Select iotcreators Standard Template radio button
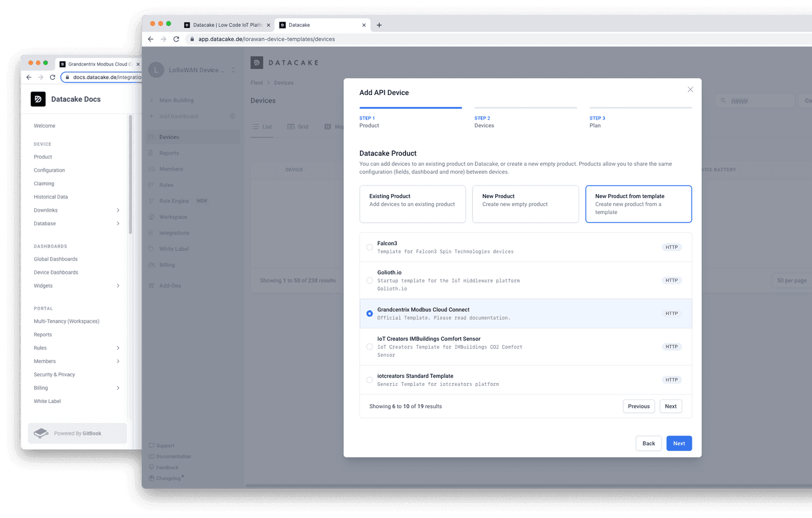 click(x=370, y=380)
